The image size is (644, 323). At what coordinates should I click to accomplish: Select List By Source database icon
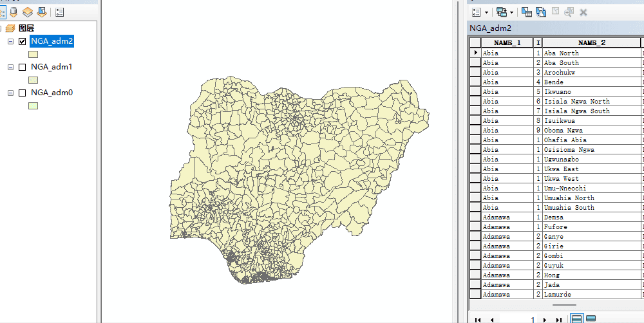tap(14, 12)
